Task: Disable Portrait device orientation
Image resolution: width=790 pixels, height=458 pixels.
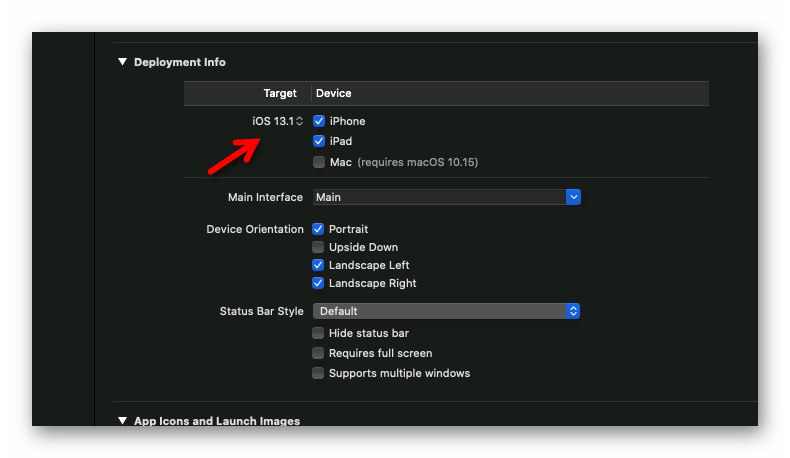Action: [x=319, y=229]
